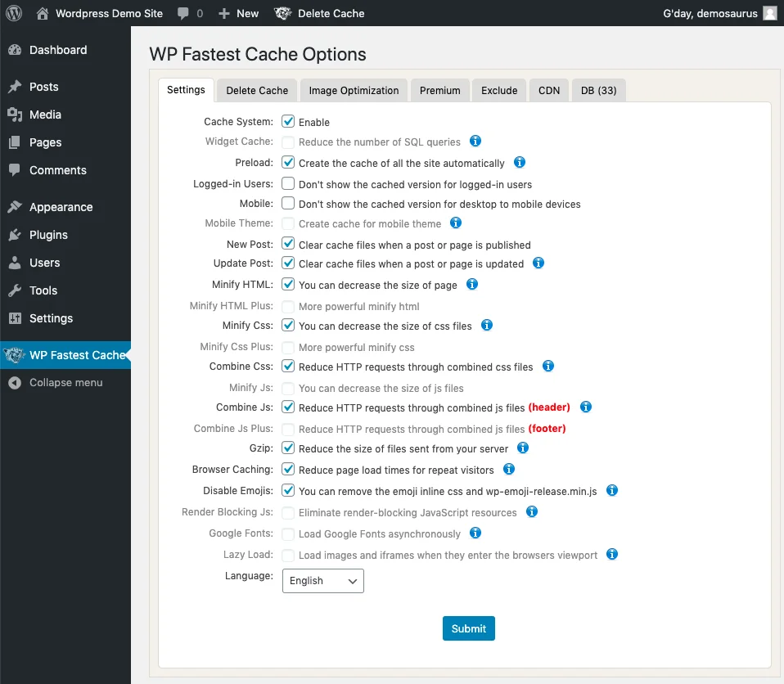Open the Language dropdown
784x684 pixels.
point(323,581)
